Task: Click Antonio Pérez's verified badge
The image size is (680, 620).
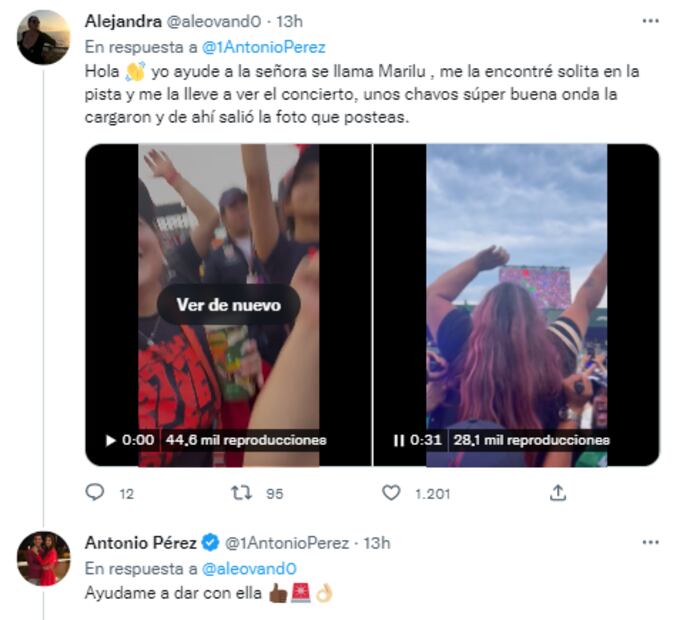Action: (x=211, y=543)
